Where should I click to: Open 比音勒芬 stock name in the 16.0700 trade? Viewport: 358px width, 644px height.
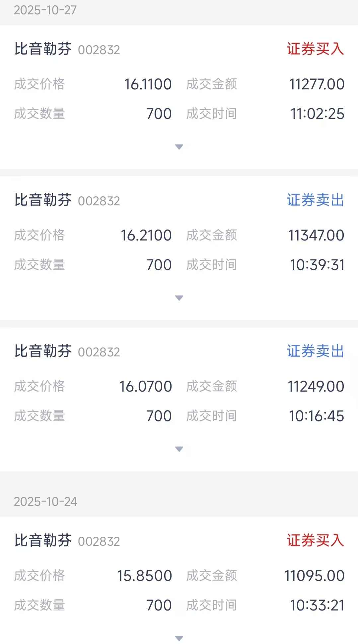tap(43, 351)
